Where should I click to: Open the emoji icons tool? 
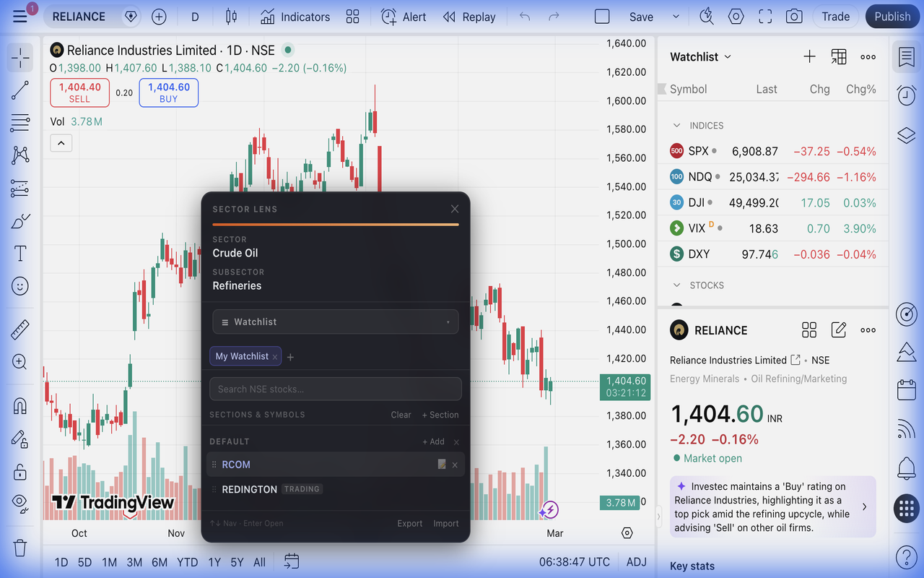click(x=20, y=286)
